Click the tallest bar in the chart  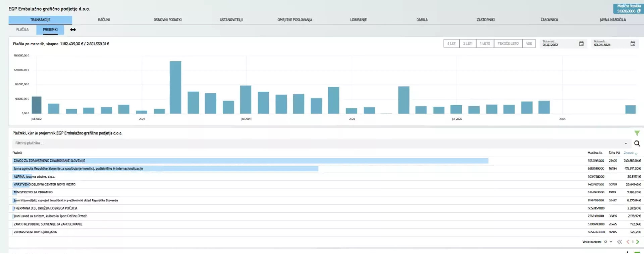coord(175,87)
